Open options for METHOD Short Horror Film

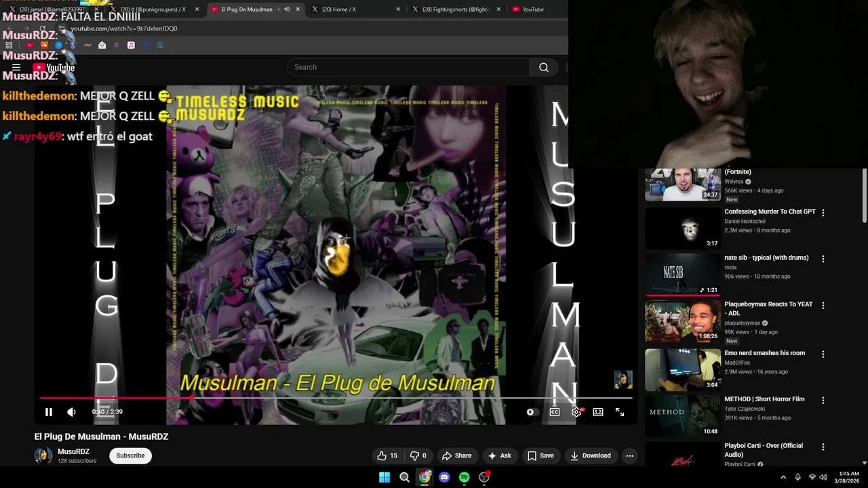click(823, 401)
